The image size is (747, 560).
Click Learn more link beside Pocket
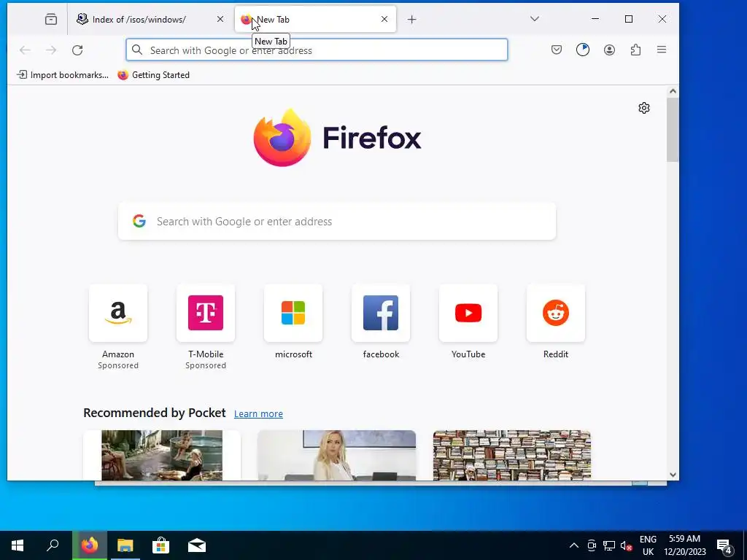tap(258, 413)
